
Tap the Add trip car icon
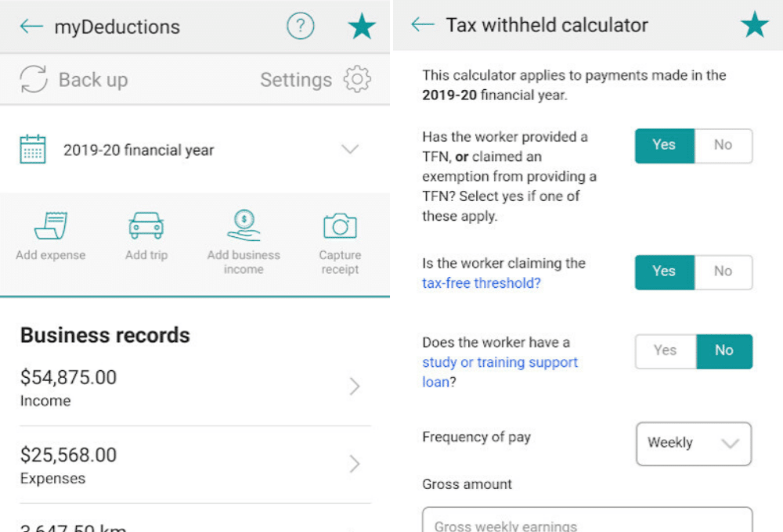[x=146, y=225]
